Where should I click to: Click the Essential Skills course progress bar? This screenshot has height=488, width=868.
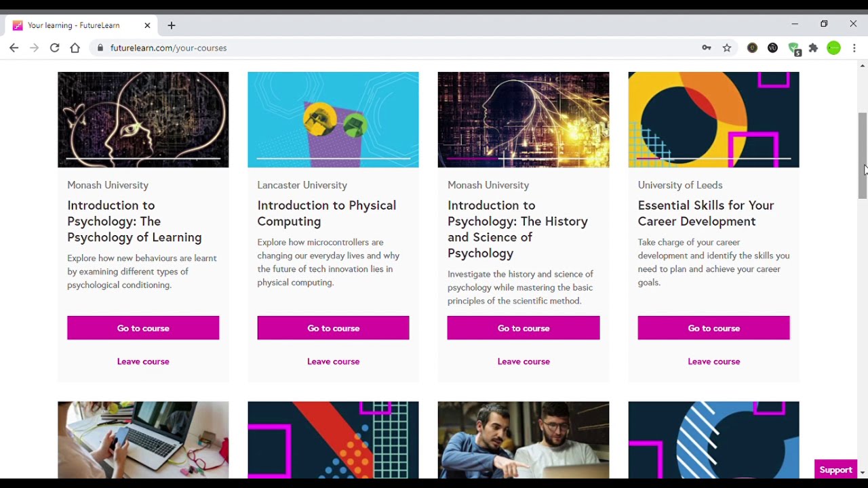(x=713, y=158)
